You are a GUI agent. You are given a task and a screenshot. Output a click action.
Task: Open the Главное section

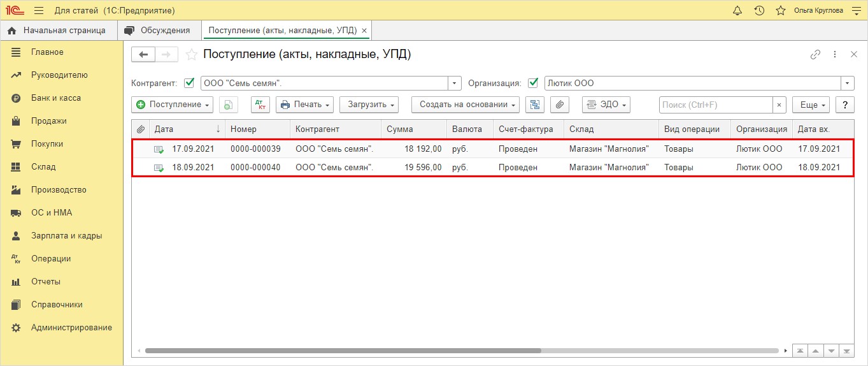(62, 52)
